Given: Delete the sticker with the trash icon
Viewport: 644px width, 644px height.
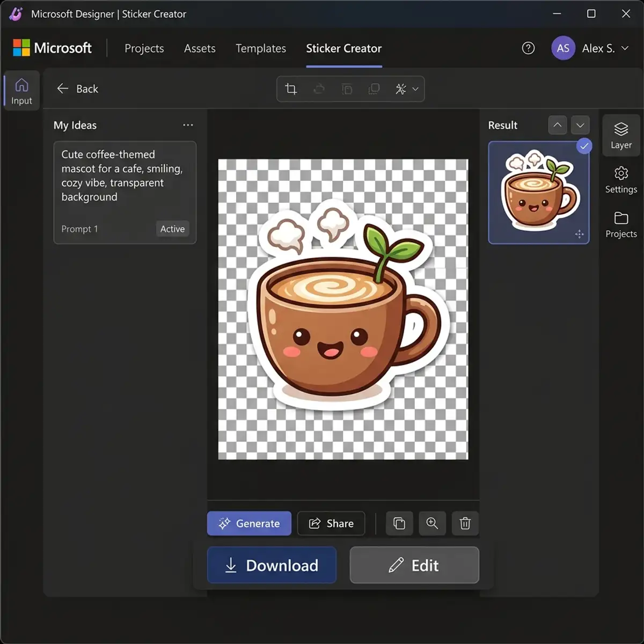Looking at the screenshot, I should point(465,523).
